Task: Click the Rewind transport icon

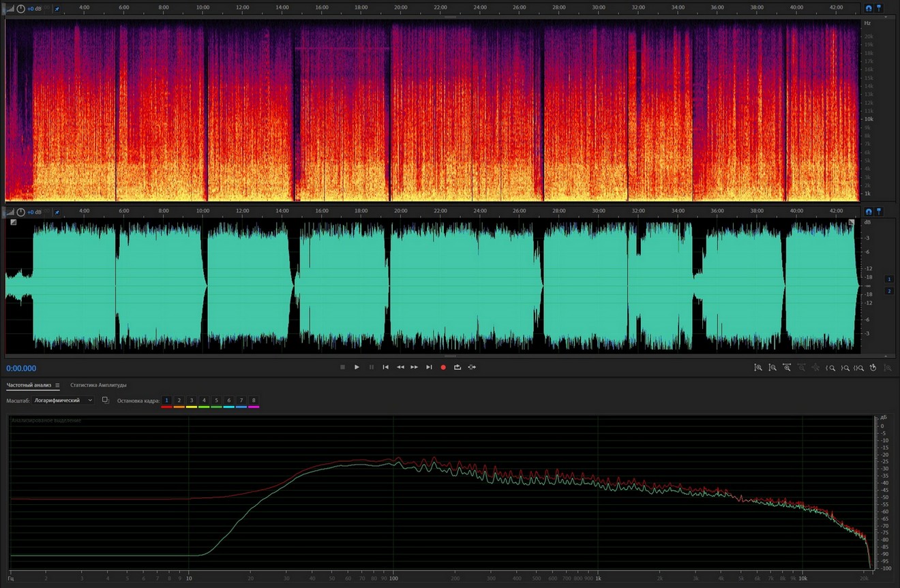Action: tap(400, 367)
